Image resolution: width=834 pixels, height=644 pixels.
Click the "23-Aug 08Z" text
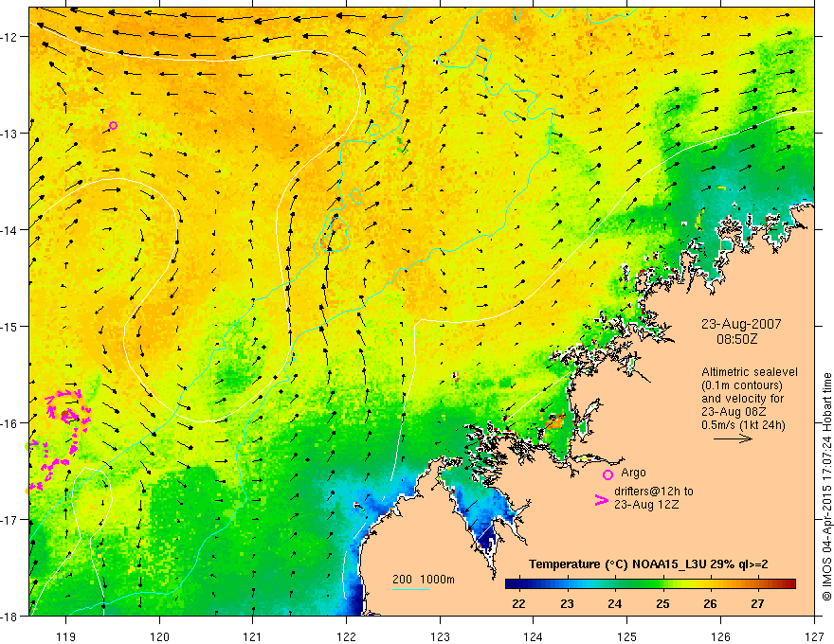tap(734, 412)
